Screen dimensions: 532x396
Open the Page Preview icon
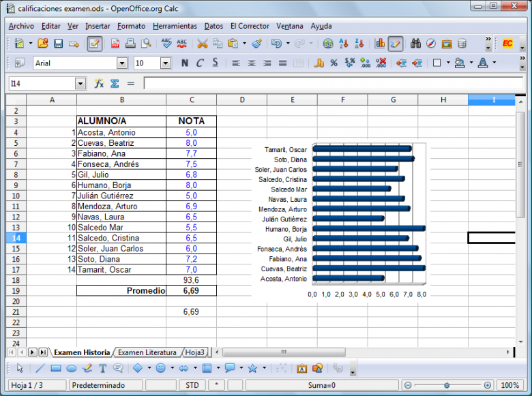point(146,44)
